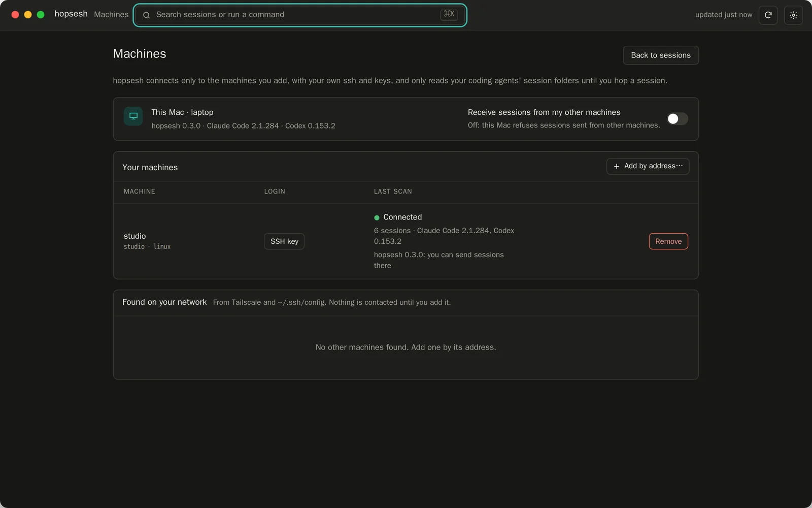Click the Connected status text
The width and height of the screenshot is (812, 508).
402,217
